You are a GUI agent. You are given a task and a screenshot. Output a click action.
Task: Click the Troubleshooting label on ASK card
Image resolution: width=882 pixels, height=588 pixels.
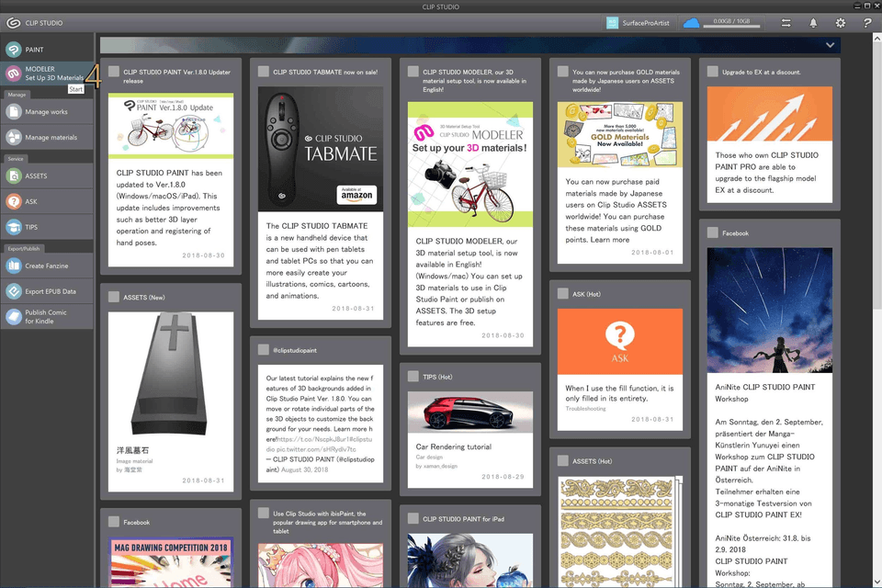[x=585, y=409]
